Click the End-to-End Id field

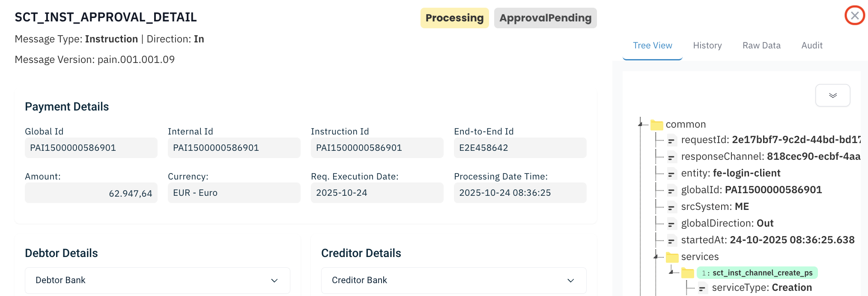520,148
